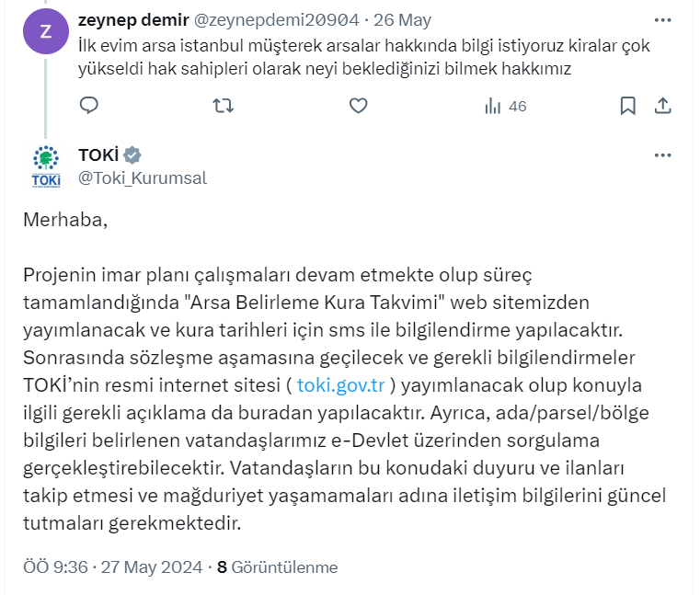The height and width of the screenshot is (595, 700).
Task: Open more options menu on TOKİ tweet
Action: tap(662, 155)
